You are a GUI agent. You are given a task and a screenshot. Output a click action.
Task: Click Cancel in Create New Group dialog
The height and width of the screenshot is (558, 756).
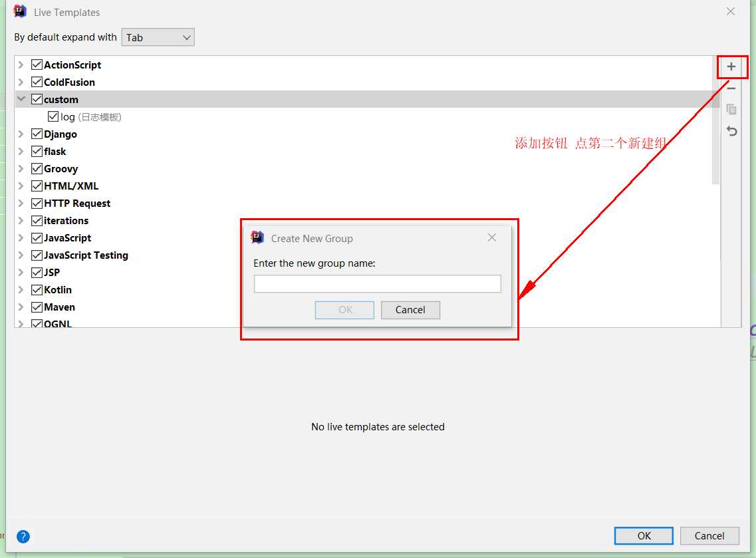click(410, 310)
